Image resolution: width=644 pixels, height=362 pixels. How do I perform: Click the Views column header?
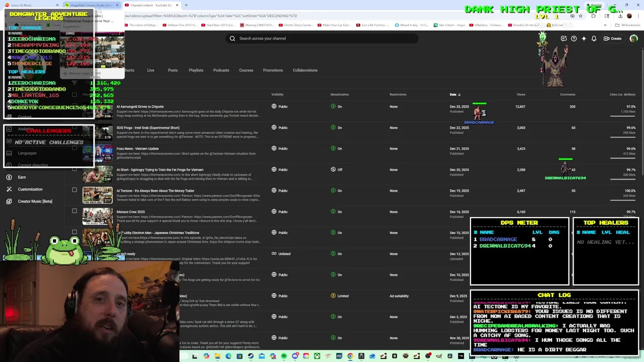pos(521,95)
